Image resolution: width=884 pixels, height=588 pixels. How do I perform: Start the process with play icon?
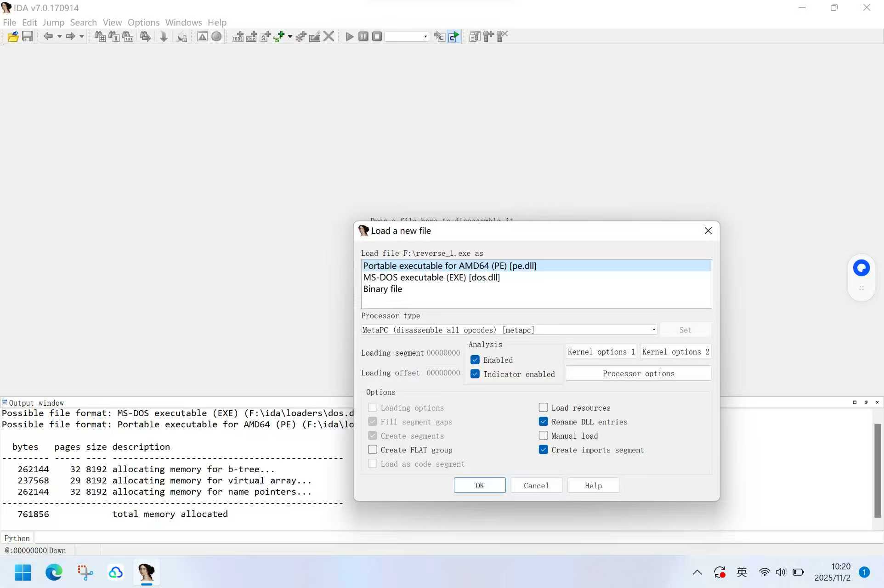tap(349, 37)
